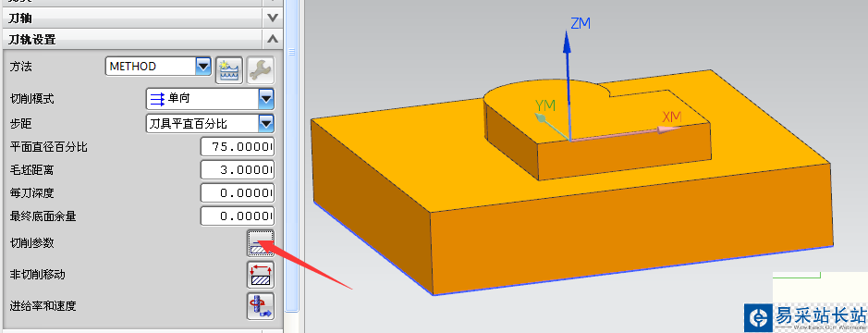
Task: Click the 平面直径百分比 value field
Action: coord(238,147)
